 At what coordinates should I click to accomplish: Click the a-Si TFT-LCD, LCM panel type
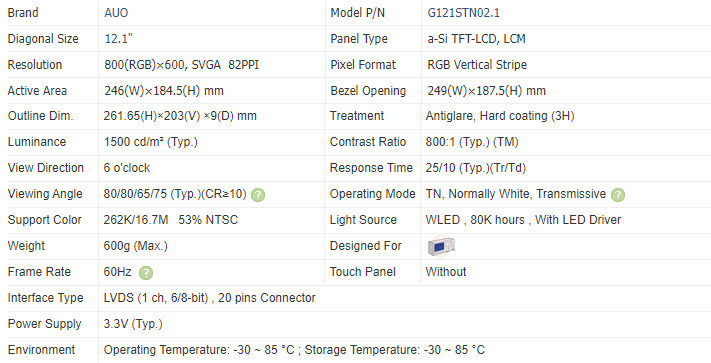476,39
